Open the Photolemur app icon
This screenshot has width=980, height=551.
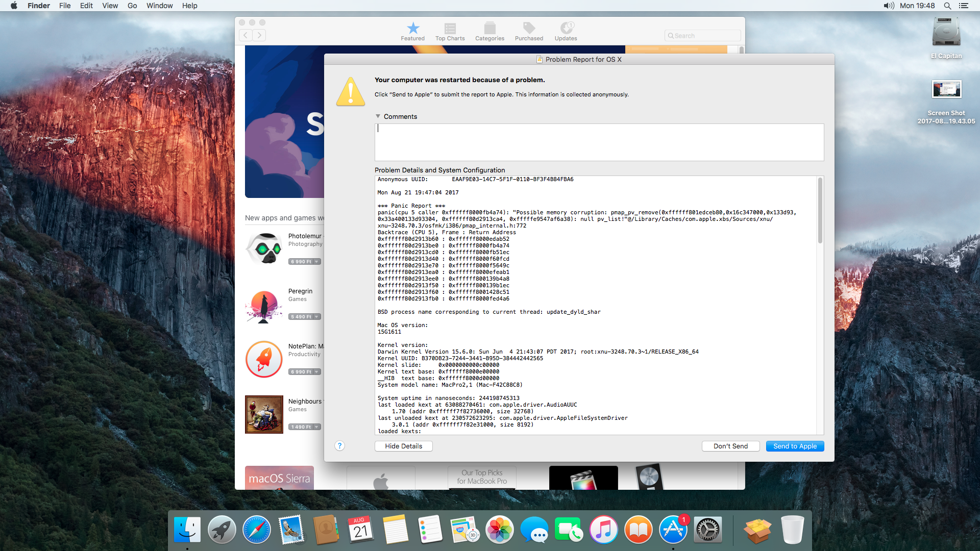[264, 248]
